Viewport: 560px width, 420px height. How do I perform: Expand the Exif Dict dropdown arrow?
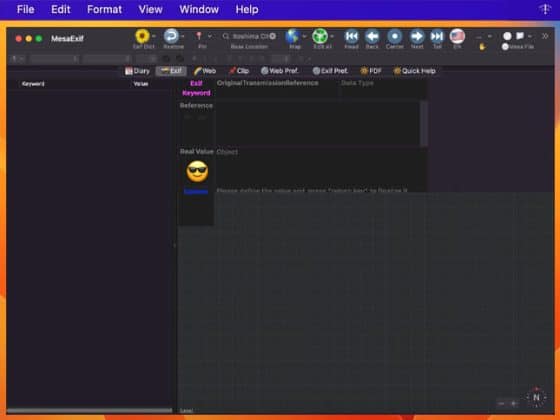[x=154, y=36]
